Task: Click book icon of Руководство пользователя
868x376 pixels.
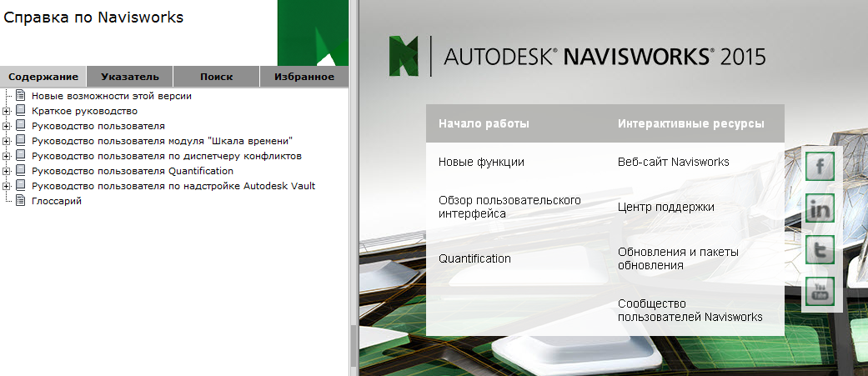Action: tap(21, 125)
